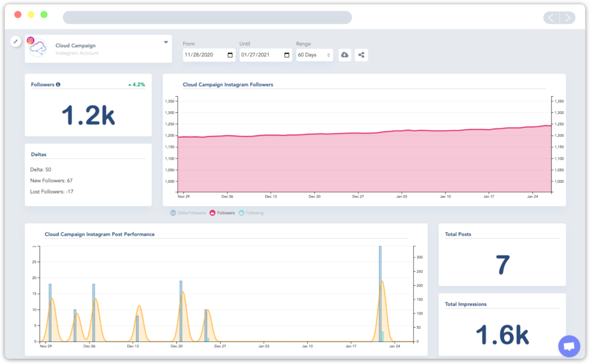Download the report via cloud icon
This screenshot has width=590, height=364.
point(345,55)
